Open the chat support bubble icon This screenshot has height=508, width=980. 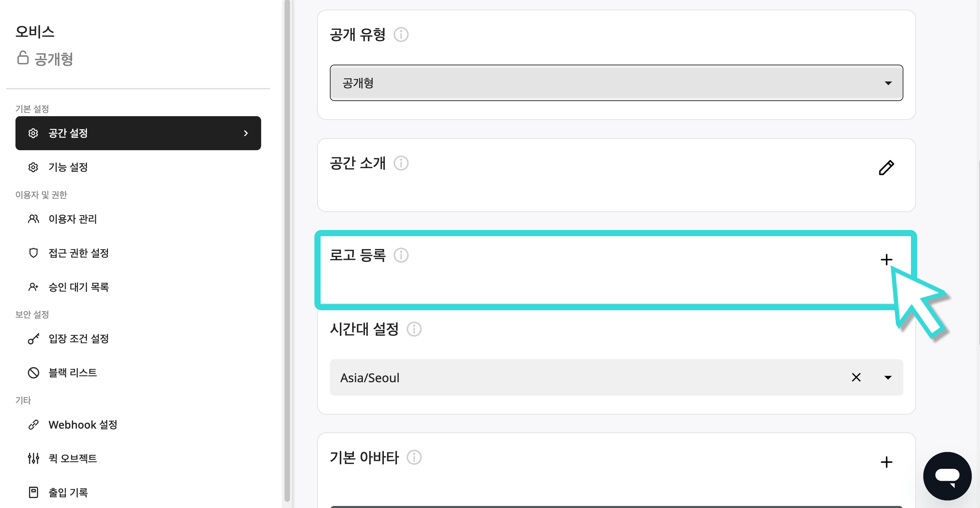(947, 476)
